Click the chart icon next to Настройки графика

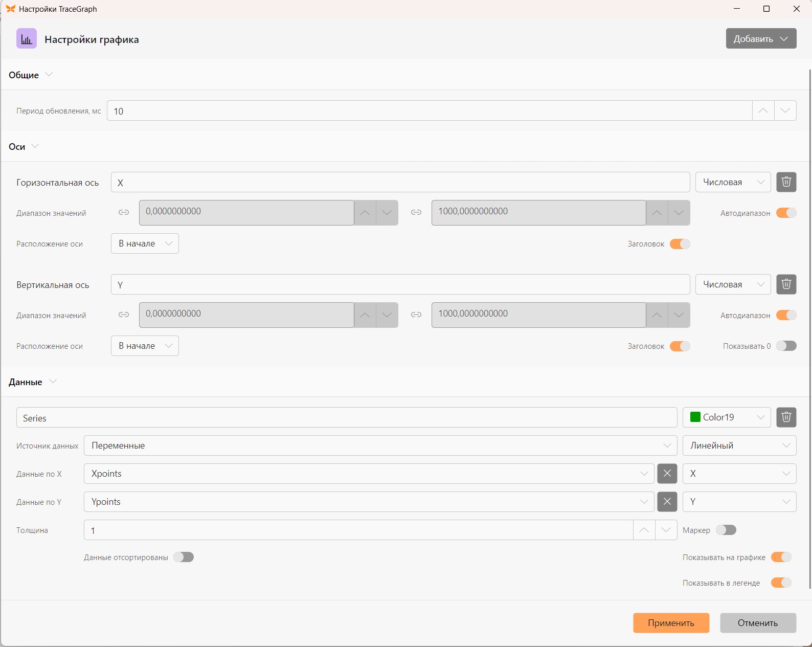[x=27, y=38]
